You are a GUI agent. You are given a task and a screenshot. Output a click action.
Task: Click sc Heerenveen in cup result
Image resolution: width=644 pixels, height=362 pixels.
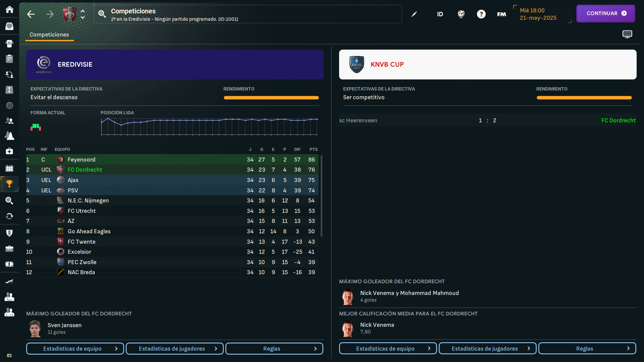pyautogui.click(x=358, y=120)
